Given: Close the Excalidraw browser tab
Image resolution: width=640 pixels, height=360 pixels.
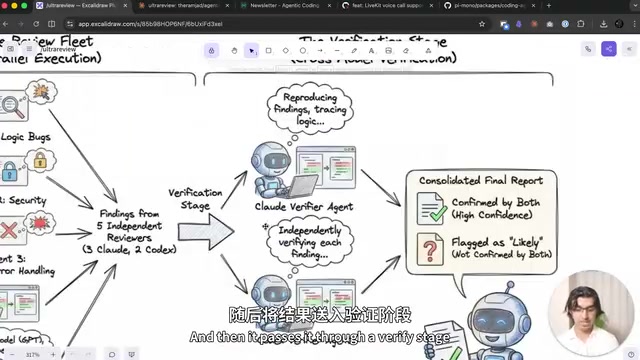Looking at the screenshot, I should (125, 6).
